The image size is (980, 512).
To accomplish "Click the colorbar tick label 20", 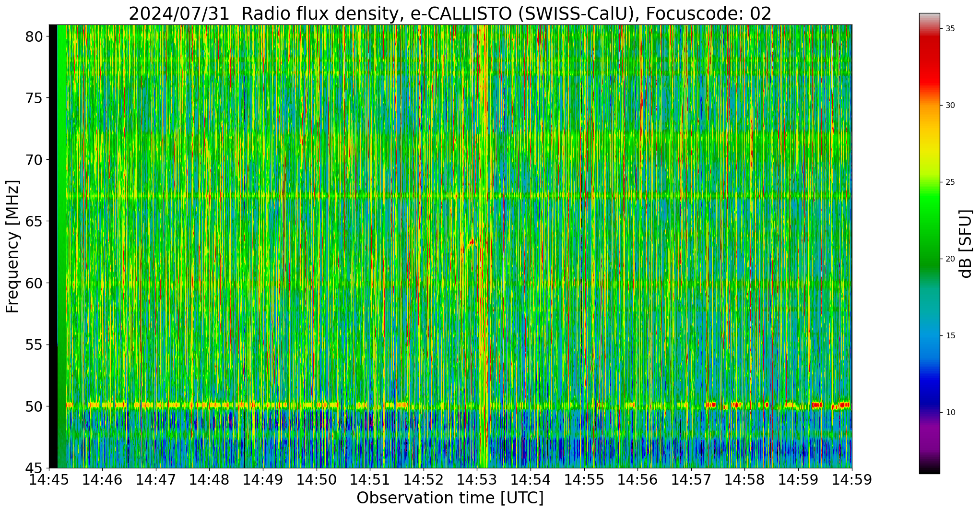I will pos(950,259).
